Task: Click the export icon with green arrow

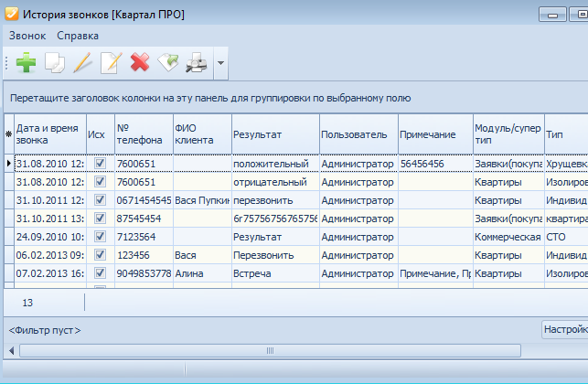Action: coord(168,63)
